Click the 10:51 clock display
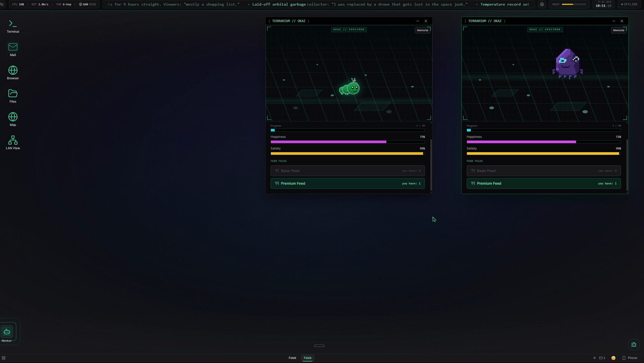Image resolution: width=644 pixels, height=363 pixels. point(603,6)
